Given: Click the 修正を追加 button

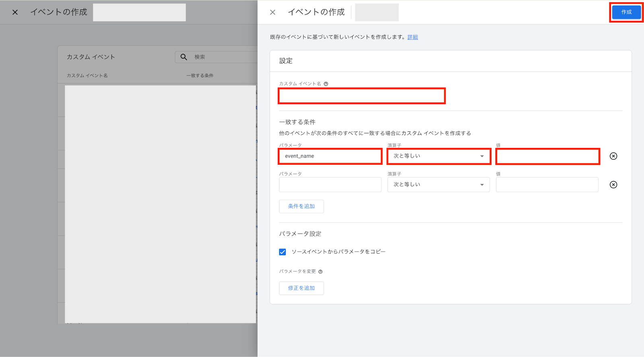Looking at the screenshot, I should 301,288.
